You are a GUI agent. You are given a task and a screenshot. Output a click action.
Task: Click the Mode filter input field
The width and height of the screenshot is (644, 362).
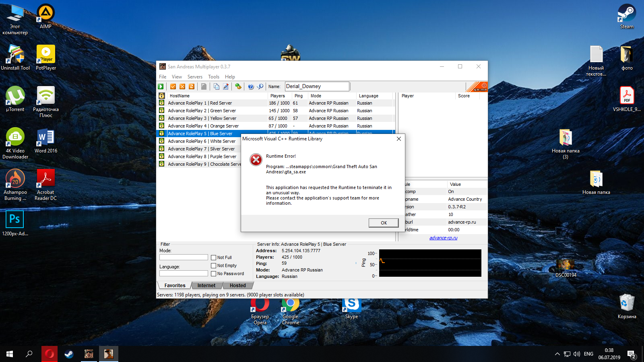click(184, 257)
